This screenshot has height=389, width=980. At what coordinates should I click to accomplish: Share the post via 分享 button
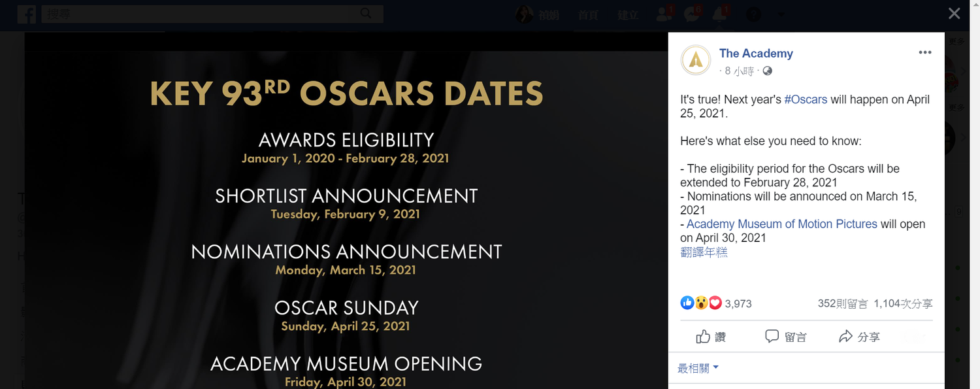pos(859,337)
